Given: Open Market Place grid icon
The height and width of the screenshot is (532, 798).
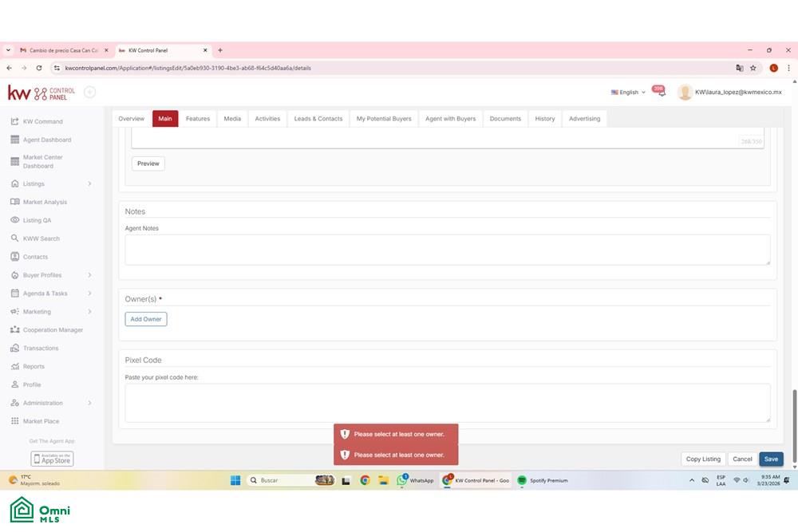Looking at the screenshot, I should (14, 421).
